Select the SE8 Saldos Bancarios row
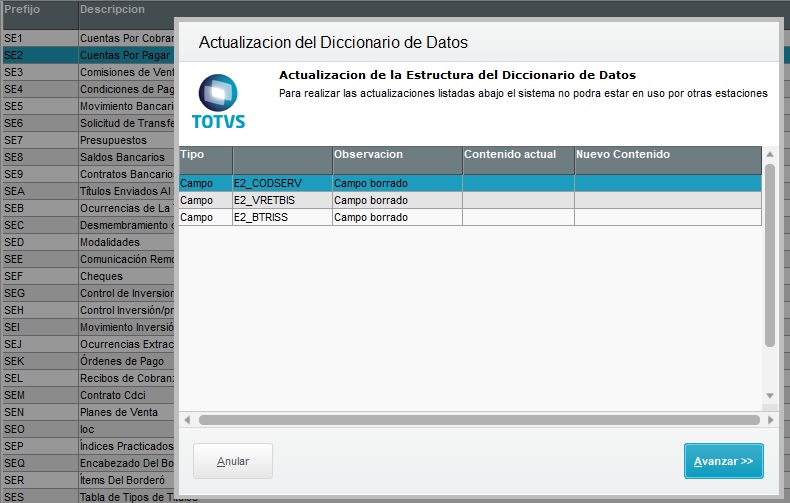Screen dimensions: 790x503 (x=88, y=157)
